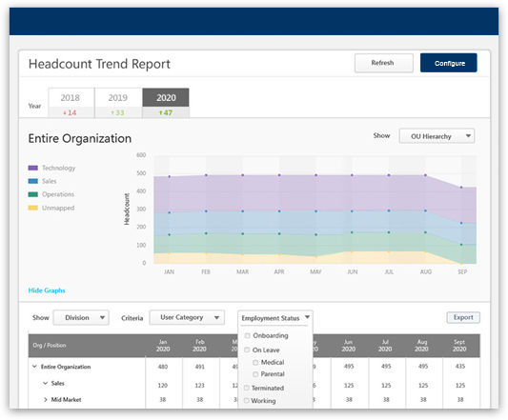508x420 pixels.
Task: Open the User Category criteria dropdown
Action: 187,318
